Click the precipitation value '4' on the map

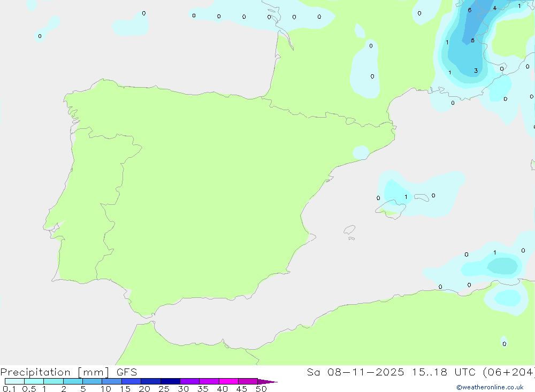[494, 8]
